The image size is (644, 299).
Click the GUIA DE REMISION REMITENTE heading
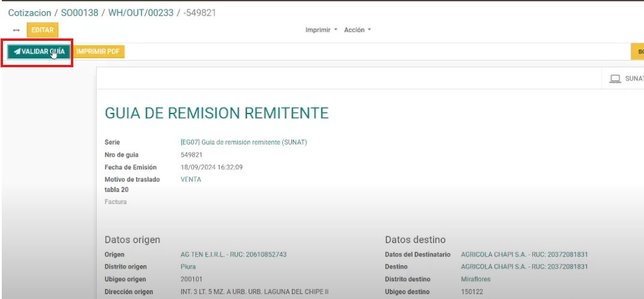pos(217,113)
